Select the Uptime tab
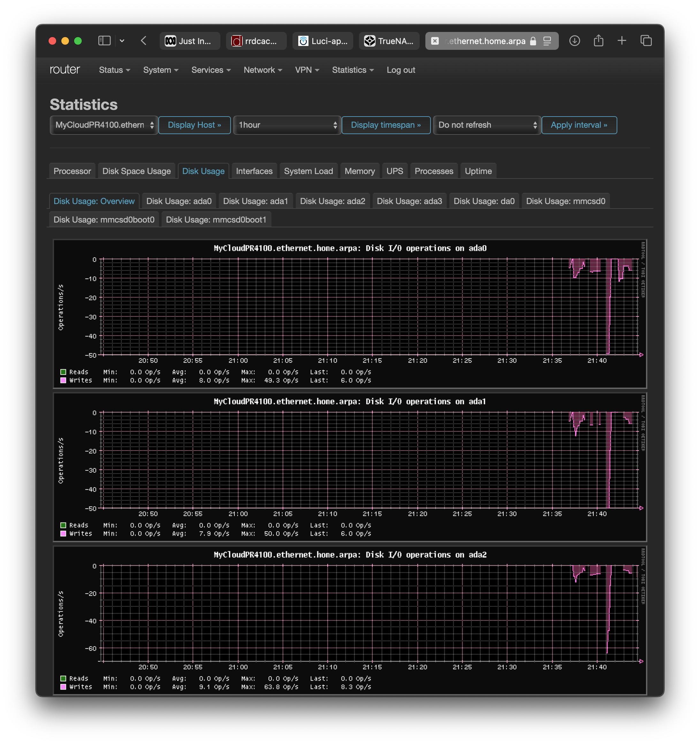 click(478, 171)
